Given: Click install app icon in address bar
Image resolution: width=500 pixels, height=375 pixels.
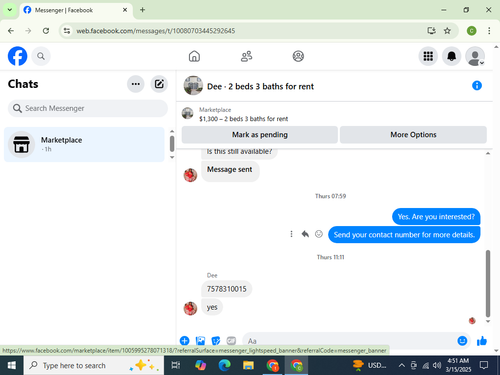Looking at the screenshot, I should pos(431,31).
